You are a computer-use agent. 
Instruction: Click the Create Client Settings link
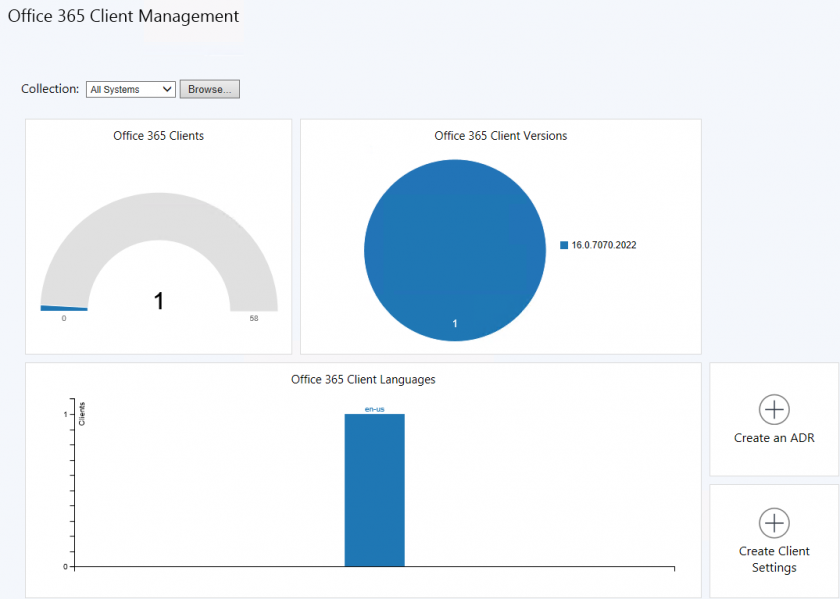[x=774, y=559]
